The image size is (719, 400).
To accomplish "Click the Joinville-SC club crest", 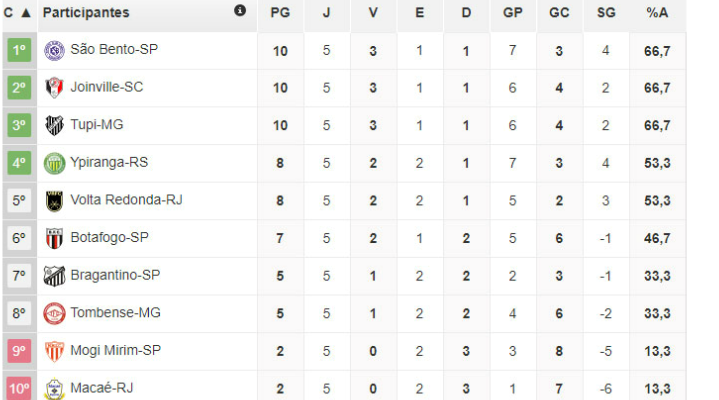I will [54, 88].
